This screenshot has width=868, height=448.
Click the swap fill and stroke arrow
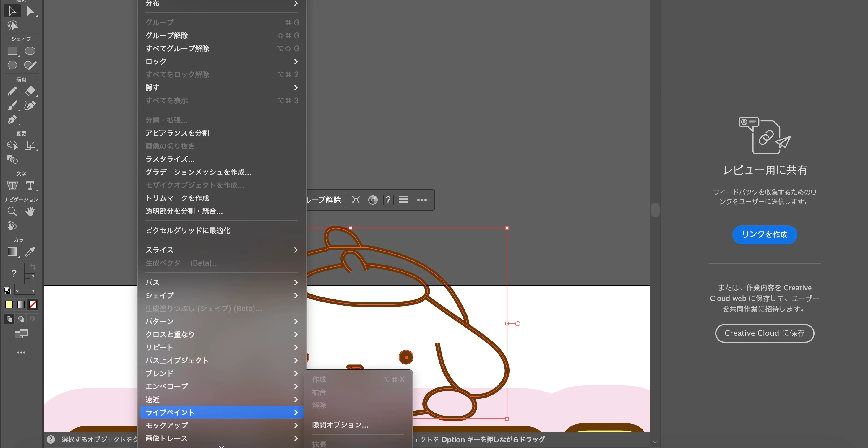33,267
